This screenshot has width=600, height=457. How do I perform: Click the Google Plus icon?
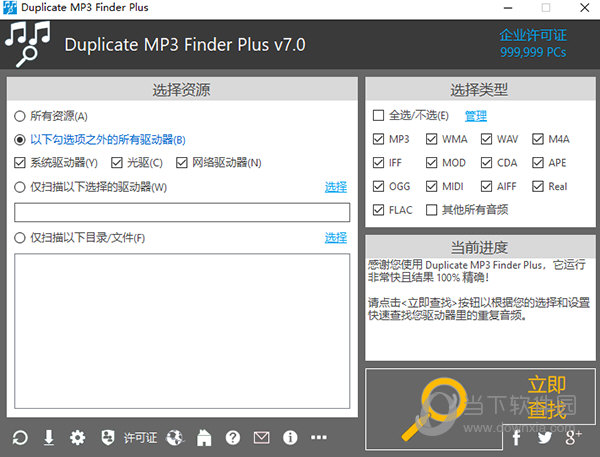point(573,437)
